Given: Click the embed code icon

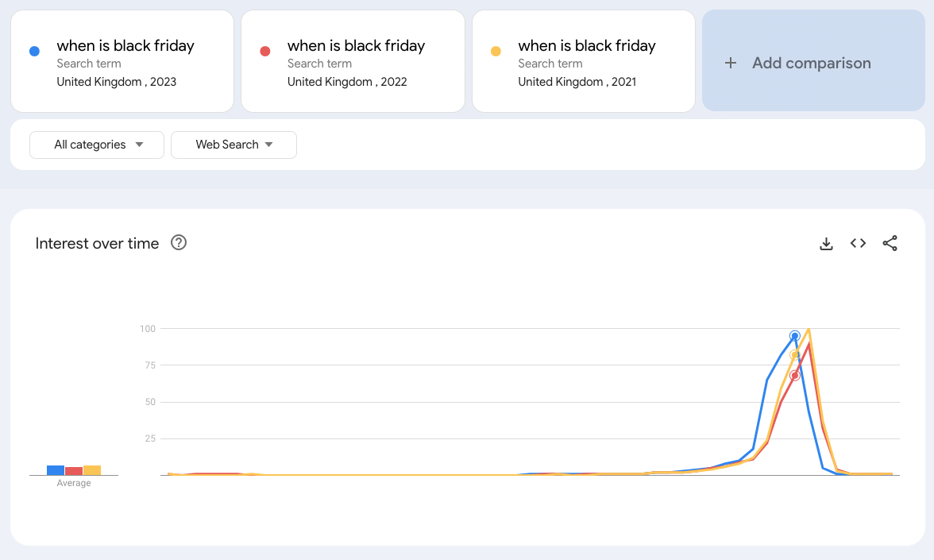Looking at the screenshot, I should tap(858, 244).
